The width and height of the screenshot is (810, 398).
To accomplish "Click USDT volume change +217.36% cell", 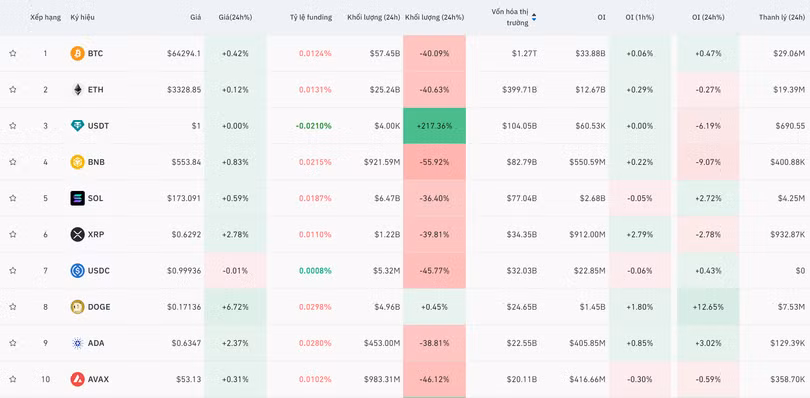I will click(434, 126).
